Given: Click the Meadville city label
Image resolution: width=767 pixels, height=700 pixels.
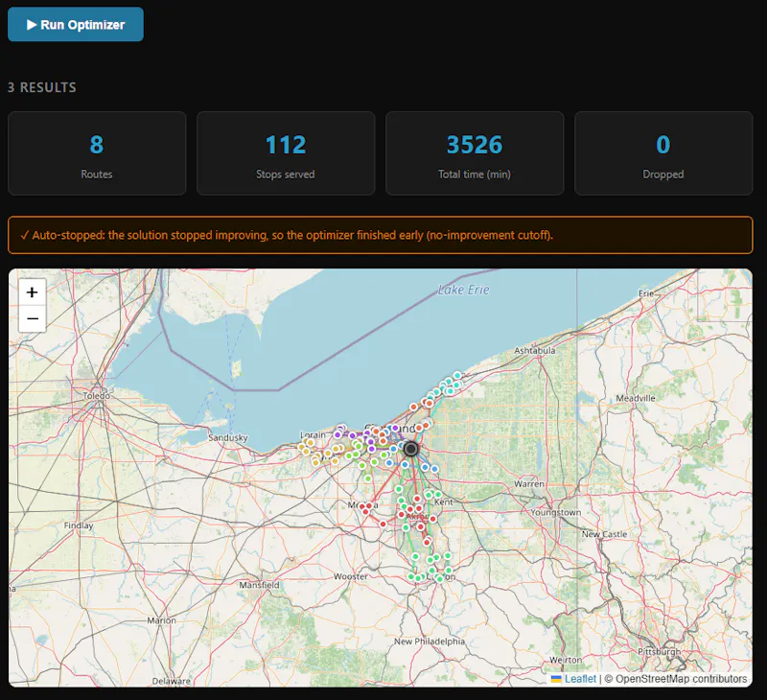Looking at the screenshot, I should tap(636, 398).
